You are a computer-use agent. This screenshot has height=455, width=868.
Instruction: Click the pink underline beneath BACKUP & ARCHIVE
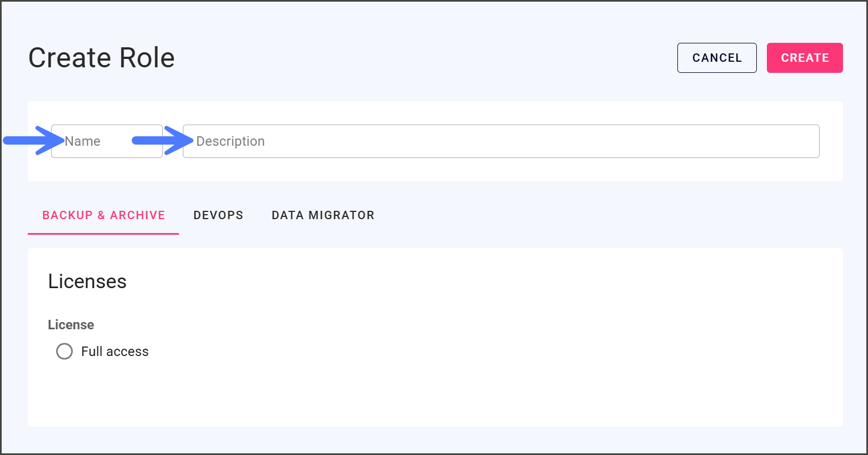coord(103,234)
